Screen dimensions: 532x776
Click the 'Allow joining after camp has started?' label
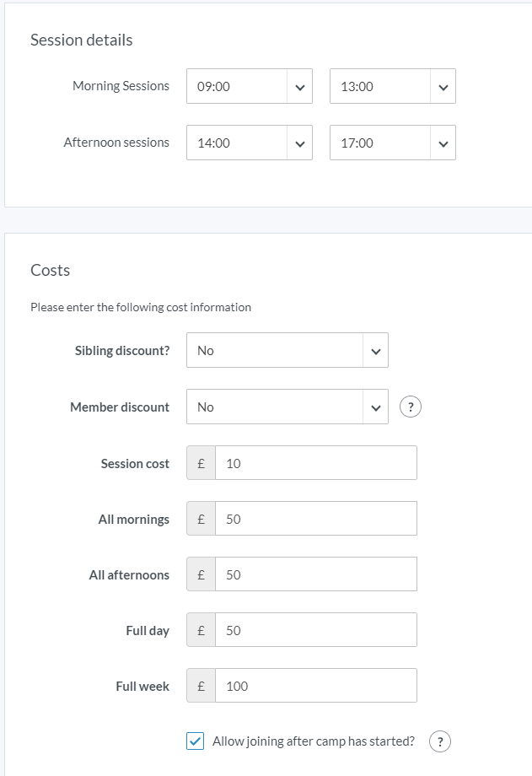coord(314,741)
